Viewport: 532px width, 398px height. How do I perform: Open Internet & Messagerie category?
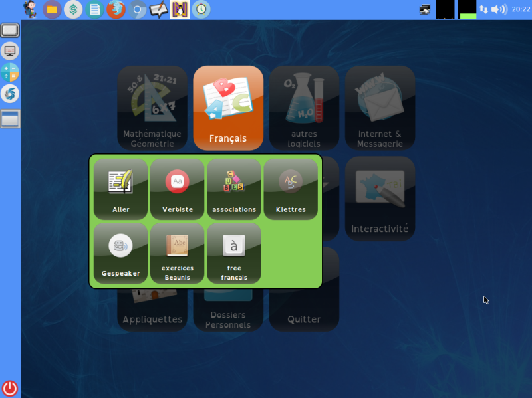click(380, 108)
